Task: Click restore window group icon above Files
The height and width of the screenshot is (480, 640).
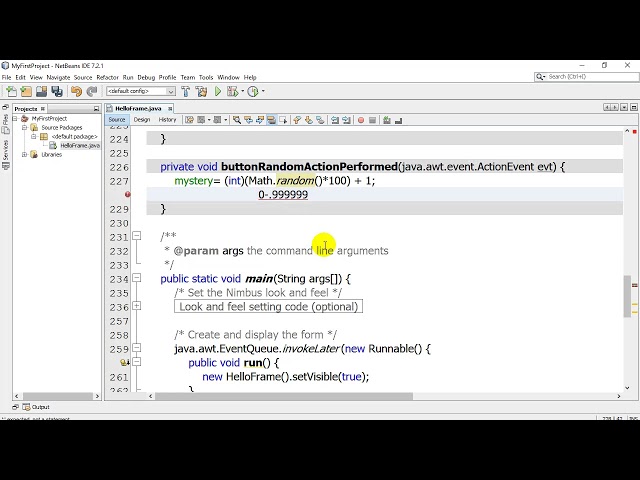Action: click(x=5, y=107)
